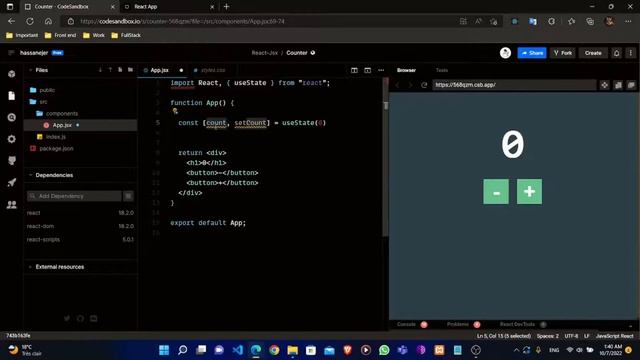
Task: Open the Windows Start button
Action: tap(164, 350)
